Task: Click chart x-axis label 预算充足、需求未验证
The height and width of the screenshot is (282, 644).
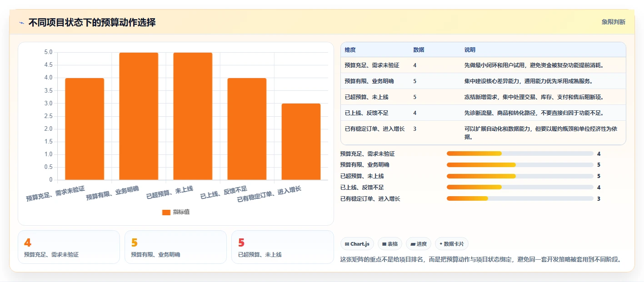Action: click(55, 193)
